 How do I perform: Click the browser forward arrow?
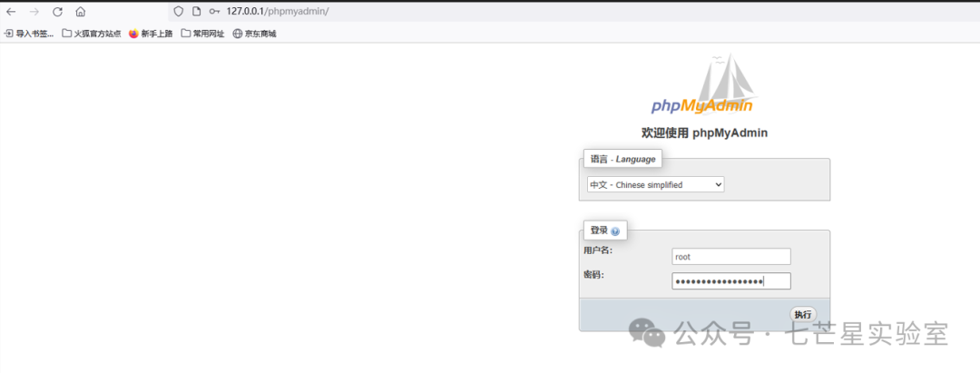(x=34, y=11)
